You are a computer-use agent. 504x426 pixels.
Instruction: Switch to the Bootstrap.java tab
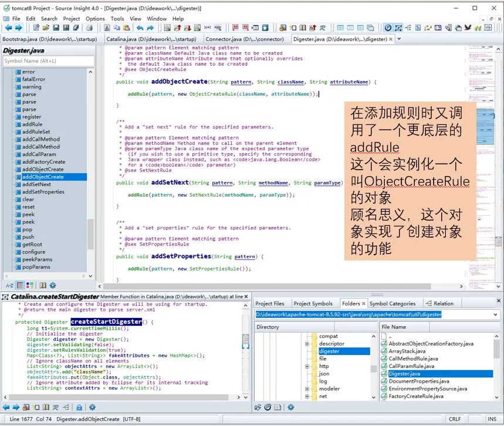click(49, 39)
